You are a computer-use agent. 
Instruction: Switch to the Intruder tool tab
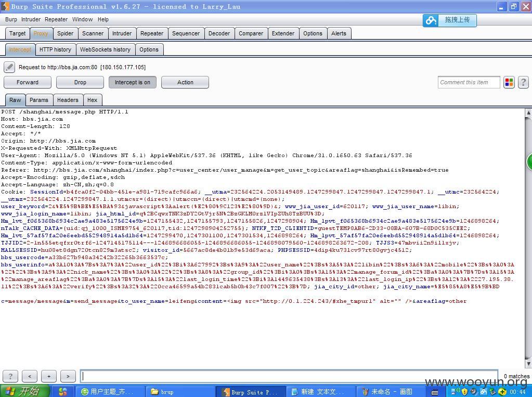(x=122, y=33)
